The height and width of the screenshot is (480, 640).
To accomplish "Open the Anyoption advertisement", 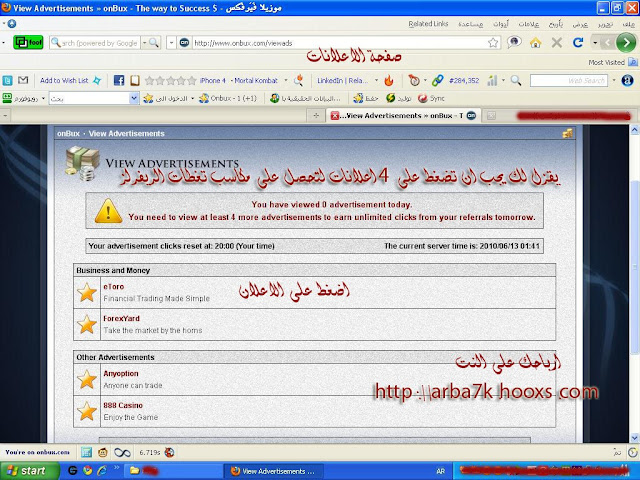I will pos(121,373).
